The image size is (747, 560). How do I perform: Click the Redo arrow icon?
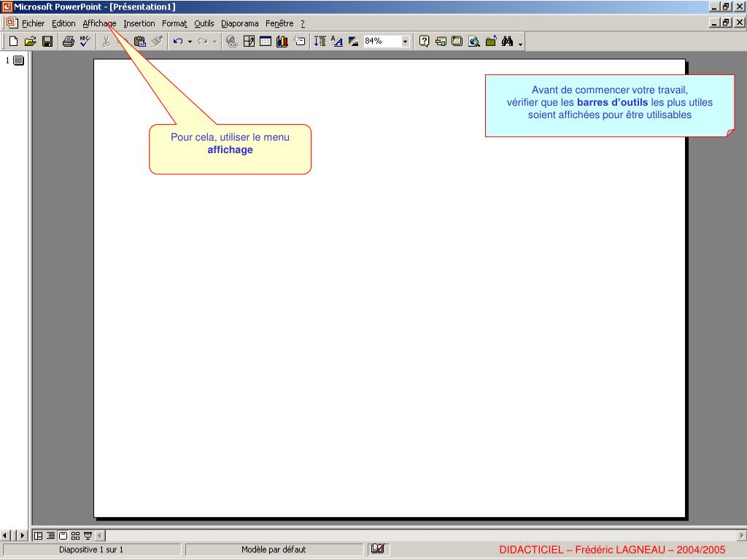(x=203, y=42)
